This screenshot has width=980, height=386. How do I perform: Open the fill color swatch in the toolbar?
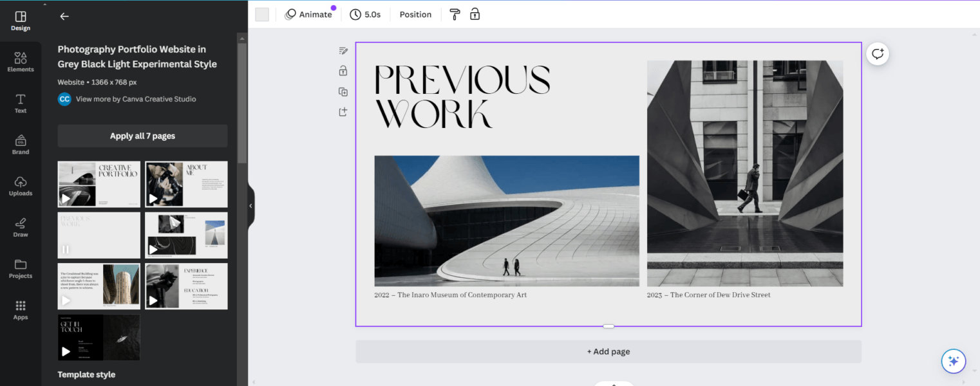[x=261, y=14]
